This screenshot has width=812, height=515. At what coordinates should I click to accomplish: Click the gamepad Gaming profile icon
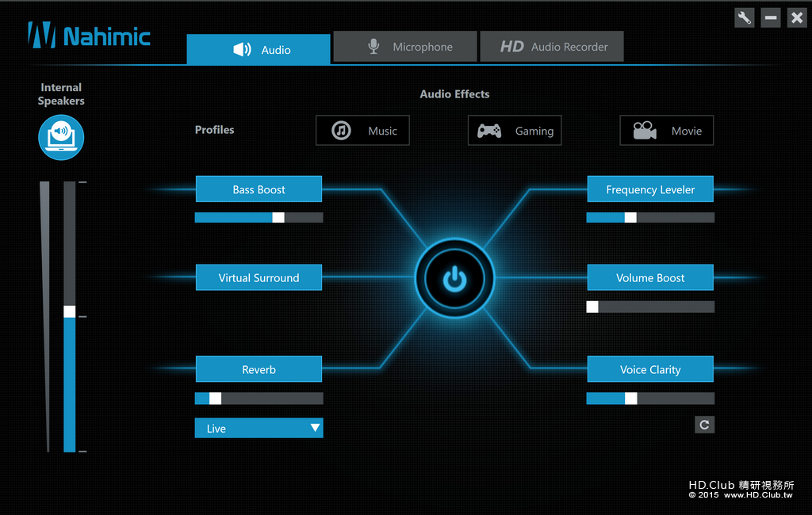click(x=488, y=131)
